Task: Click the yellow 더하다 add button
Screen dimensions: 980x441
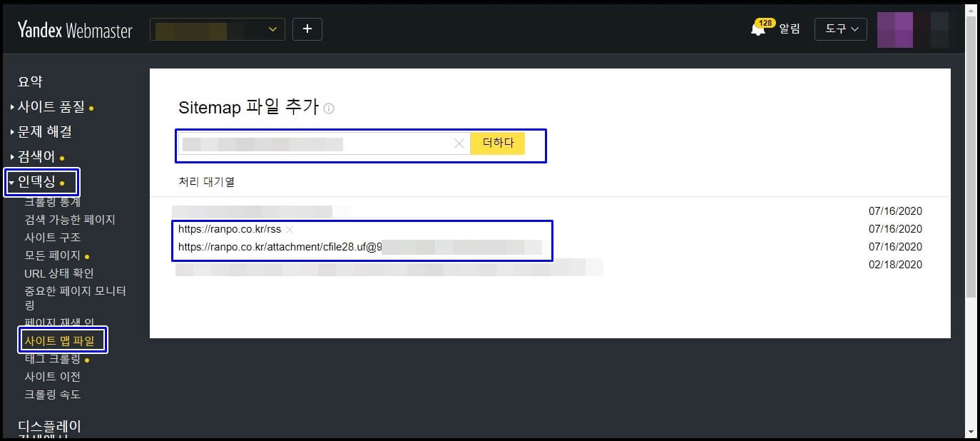Action: click(498, 143)
